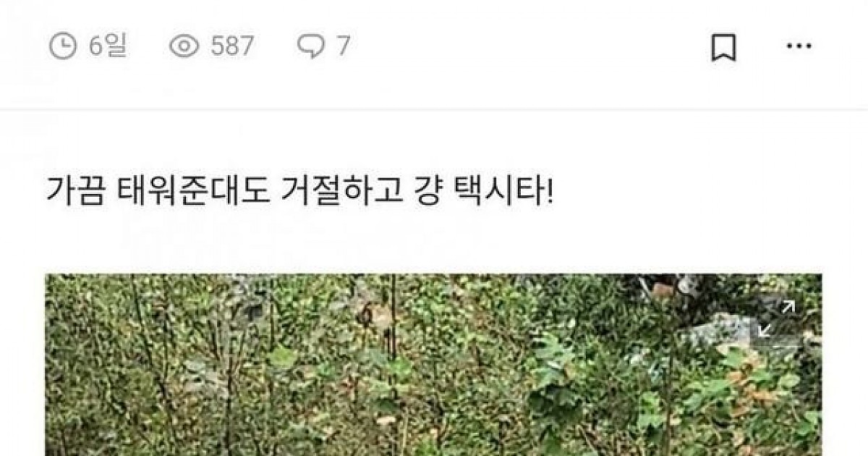The image size is (868, 456).
Task: Click the comment count number 7
Action: [x=342, y=47]
